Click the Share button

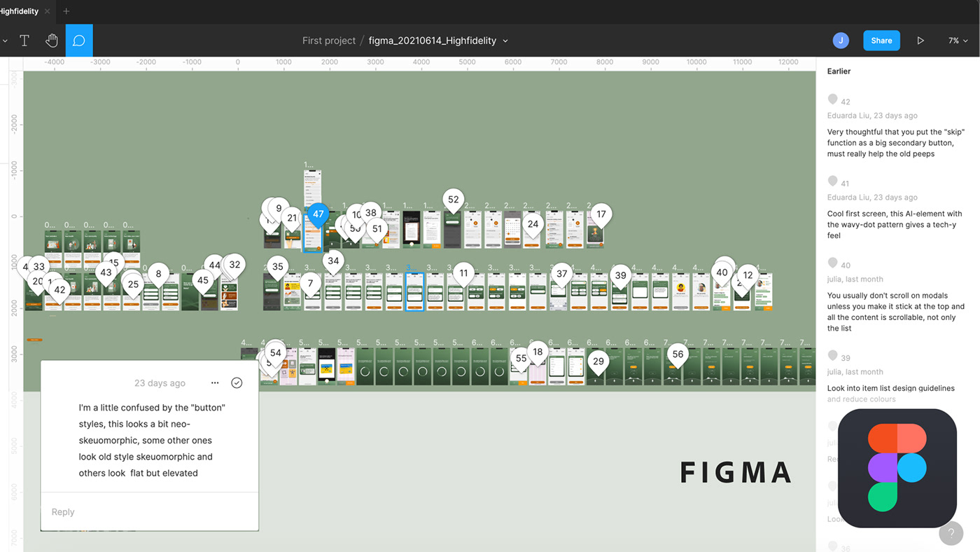tap(881, 41)
